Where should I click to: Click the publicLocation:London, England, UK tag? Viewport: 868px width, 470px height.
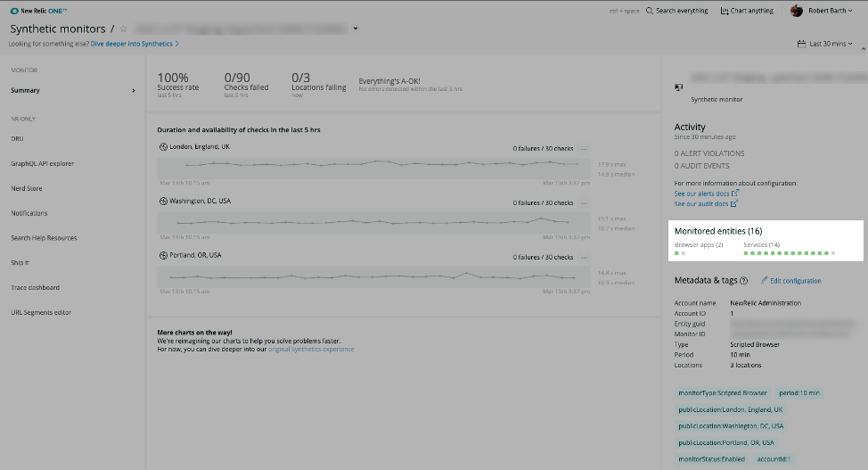(x=731, y=409)
